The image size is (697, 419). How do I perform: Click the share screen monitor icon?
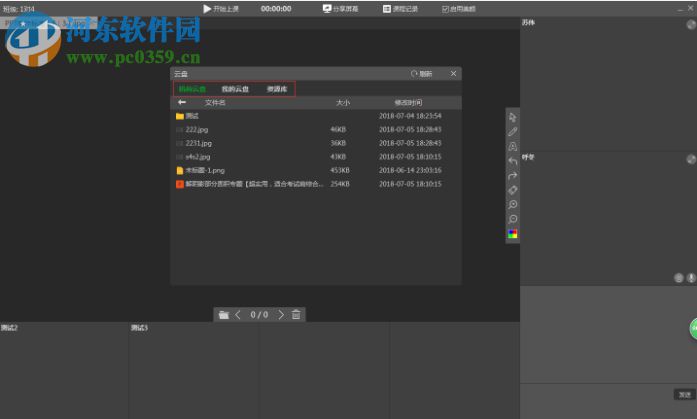327,8
